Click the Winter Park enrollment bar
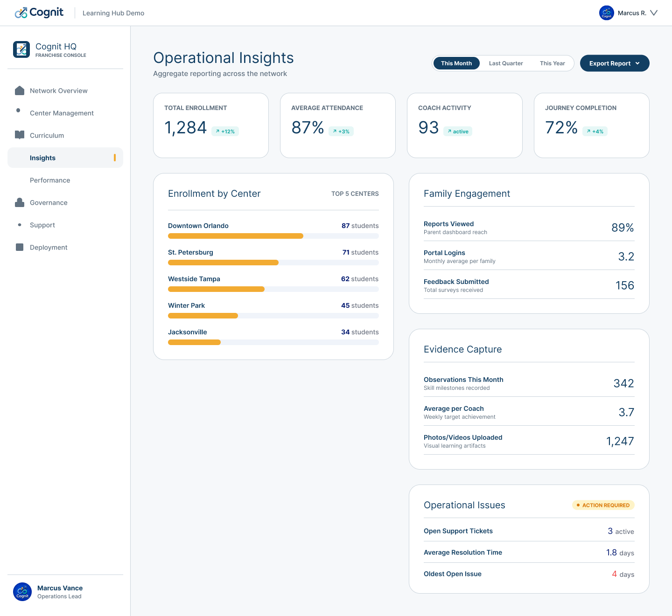 click(x=273, y=316)
